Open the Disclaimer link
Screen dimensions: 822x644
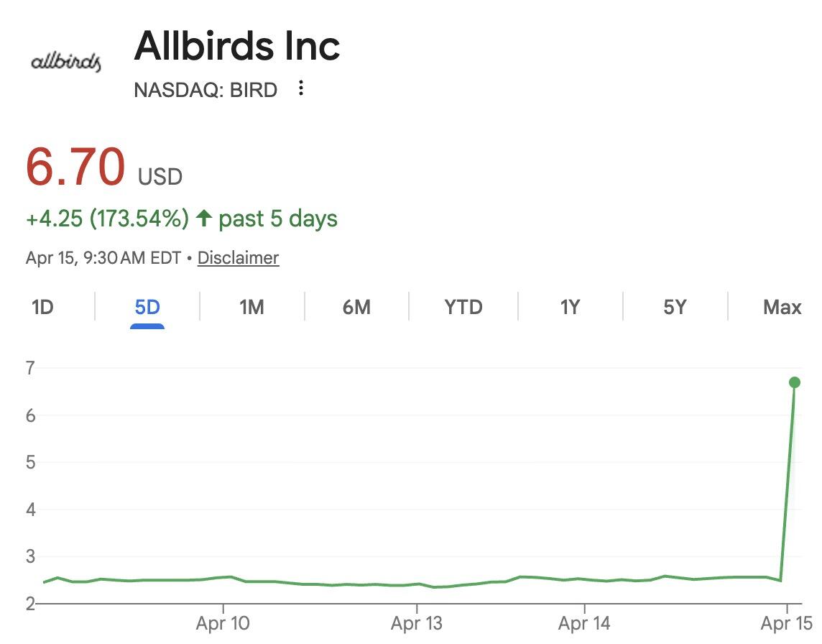click(238, 258)
